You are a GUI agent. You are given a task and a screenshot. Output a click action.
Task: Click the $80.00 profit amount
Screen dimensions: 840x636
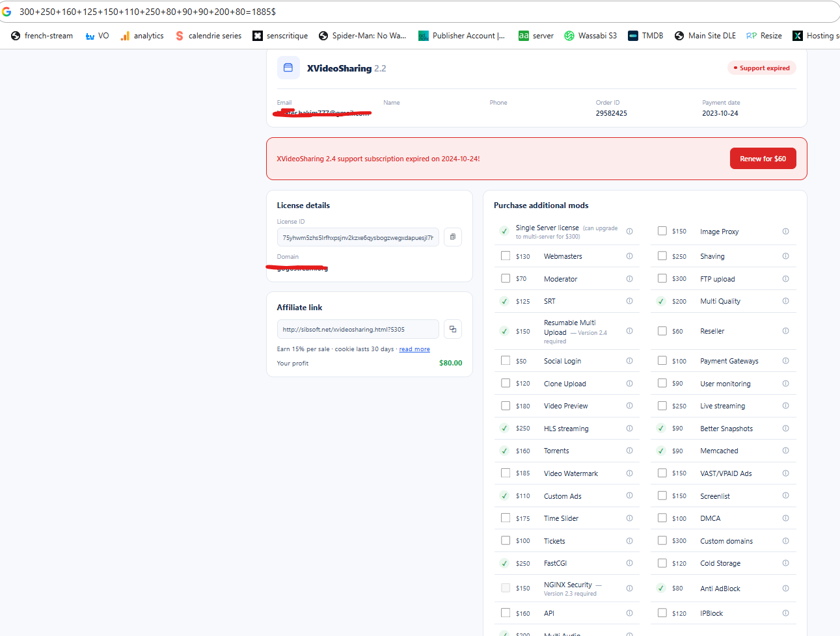(x=450, y=363)
